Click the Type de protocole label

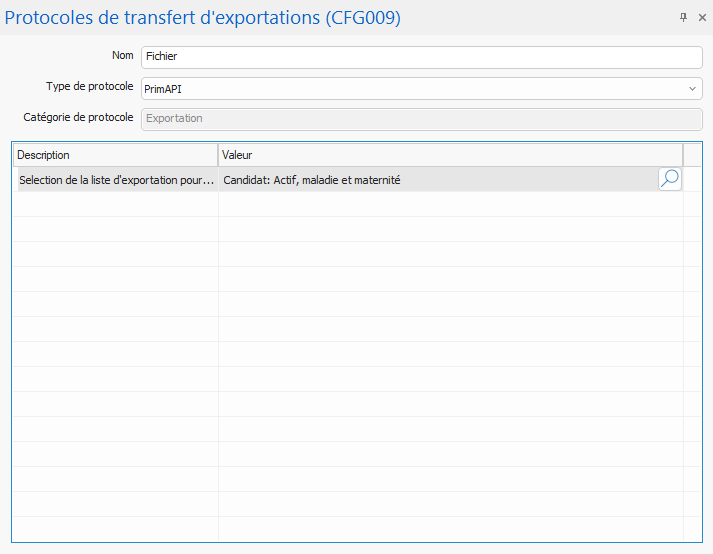tap(89, 87)
